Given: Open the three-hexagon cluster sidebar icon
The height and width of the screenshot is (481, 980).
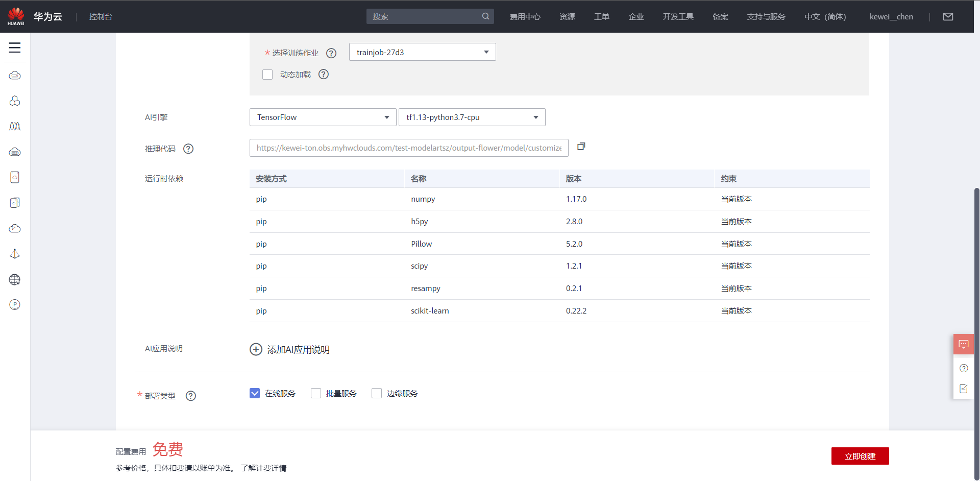Looking at the screenshot, I should (15, 101).
